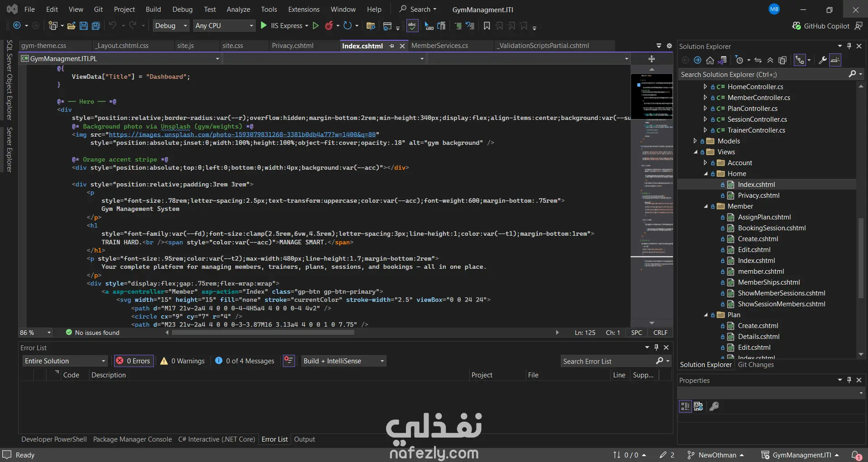This screenshot has height=462, width=868.
Task: Expand the Models folder
Action: click(695, 141)
